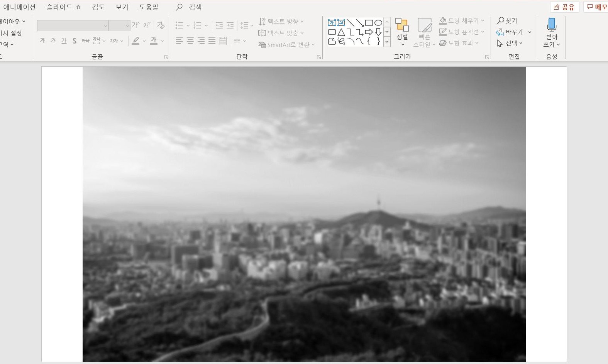
Task: Open the font name dropdown
Action: click(105, 26)
